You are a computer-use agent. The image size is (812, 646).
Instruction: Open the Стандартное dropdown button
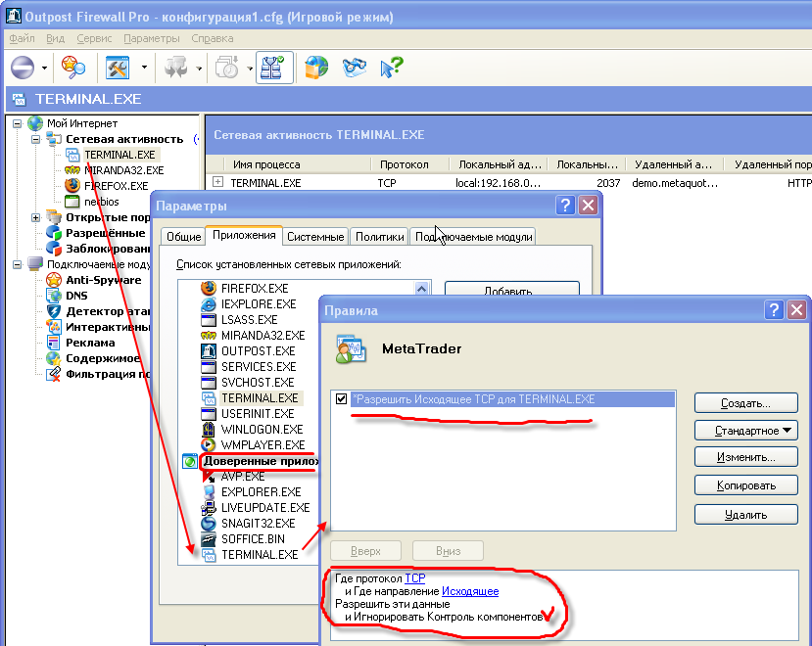745,430
